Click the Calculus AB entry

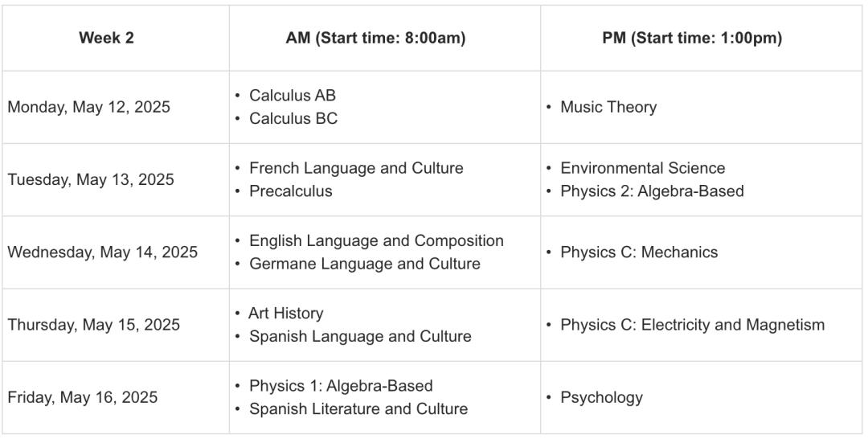293,95
